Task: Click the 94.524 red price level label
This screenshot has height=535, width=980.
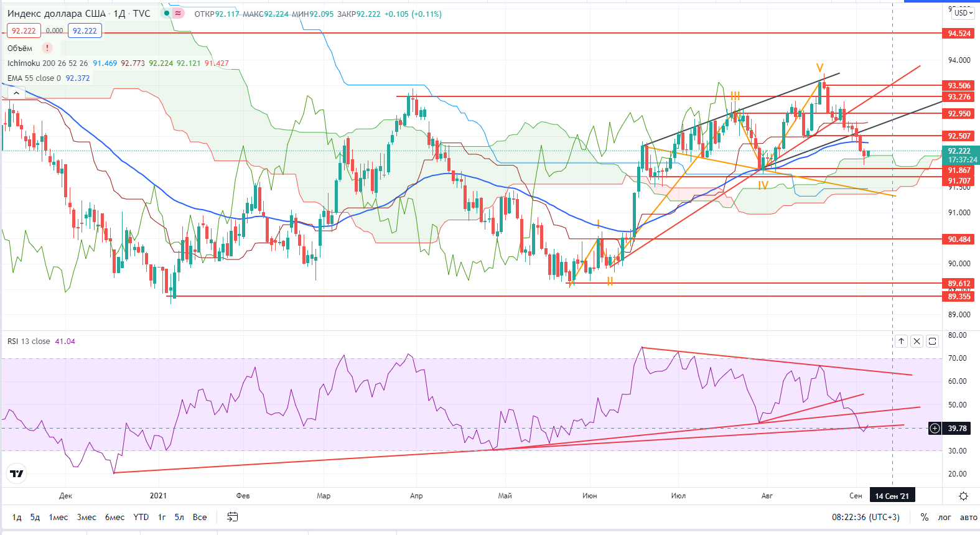Action: coord(959,34)
